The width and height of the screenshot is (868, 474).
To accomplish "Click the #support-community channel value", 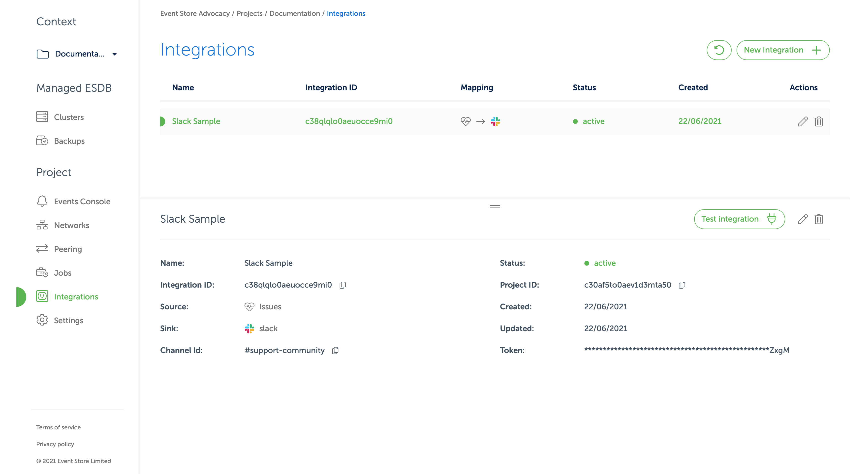I will pyautogui.click(x=284, y=350).
